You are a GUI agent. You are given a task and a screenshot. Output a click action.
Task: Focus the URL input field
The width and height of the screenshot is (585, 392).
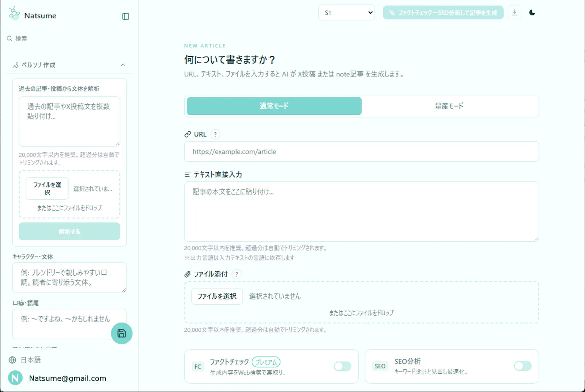pyautogui.click(x=362, y=151)
